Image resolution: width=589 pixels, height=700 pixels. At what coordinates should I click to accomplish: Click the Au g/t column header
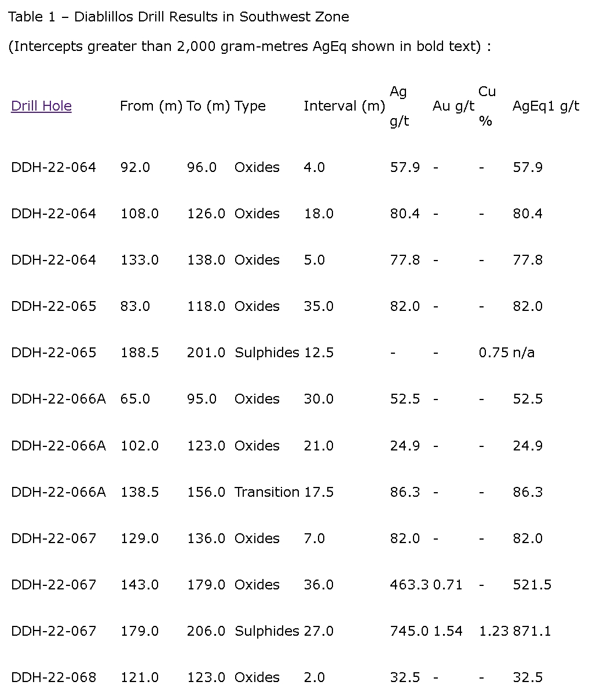pyautogui.click(x=453, y=106)
